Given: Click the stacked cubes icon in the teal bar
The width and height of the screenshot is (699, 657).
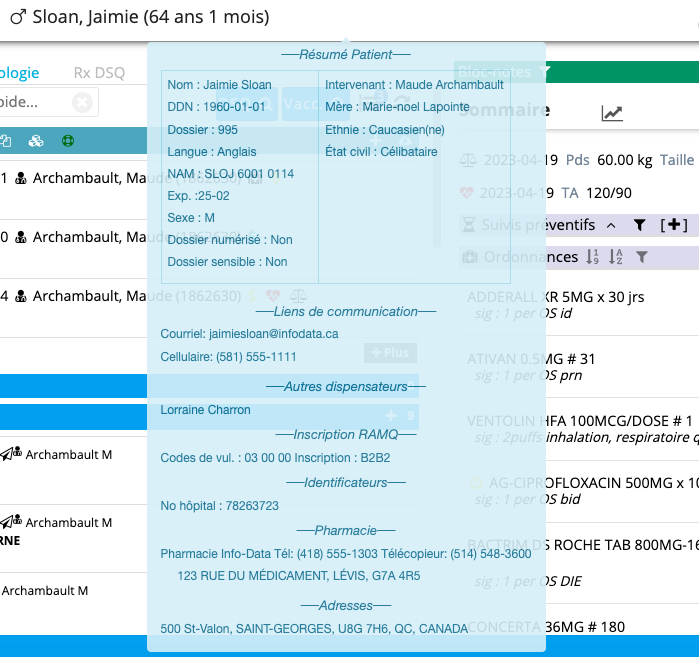Looking at the screenshot, I should tap(36, 141).
